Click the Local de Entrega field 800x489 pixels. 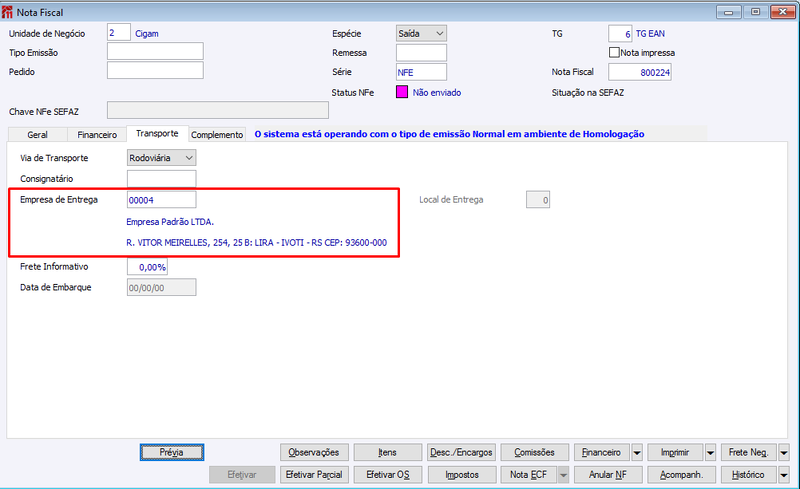point(538,200)
